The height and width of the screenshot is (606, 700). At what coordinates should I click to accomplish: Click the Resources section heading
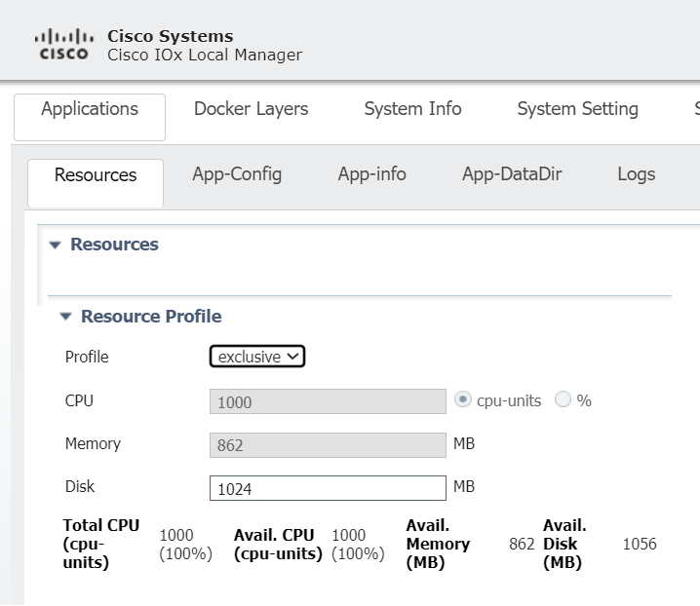pyautogui.click(x=114, y=245)
